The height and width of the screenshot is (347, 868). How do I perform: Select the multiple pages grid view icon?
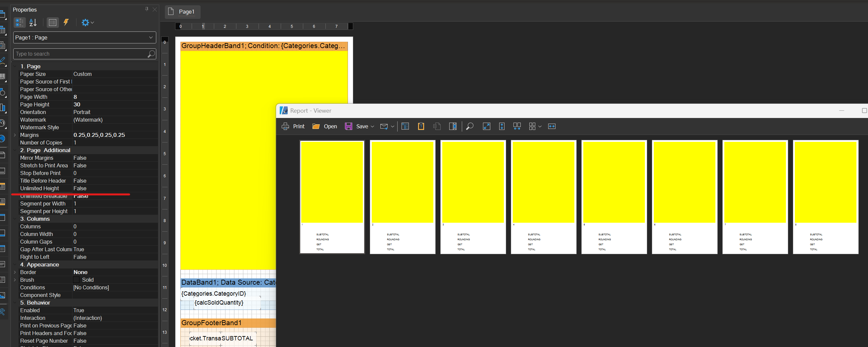532,126
